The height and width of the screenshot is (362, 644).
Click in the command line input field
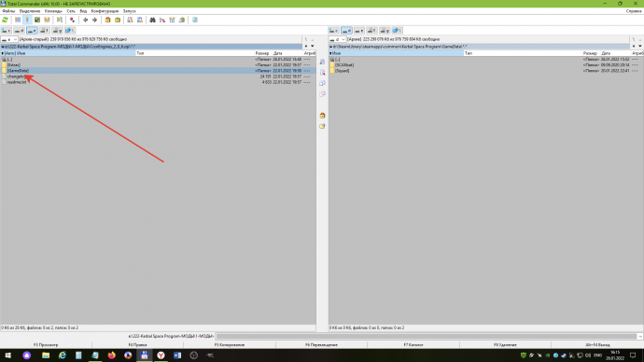[427, 336]
